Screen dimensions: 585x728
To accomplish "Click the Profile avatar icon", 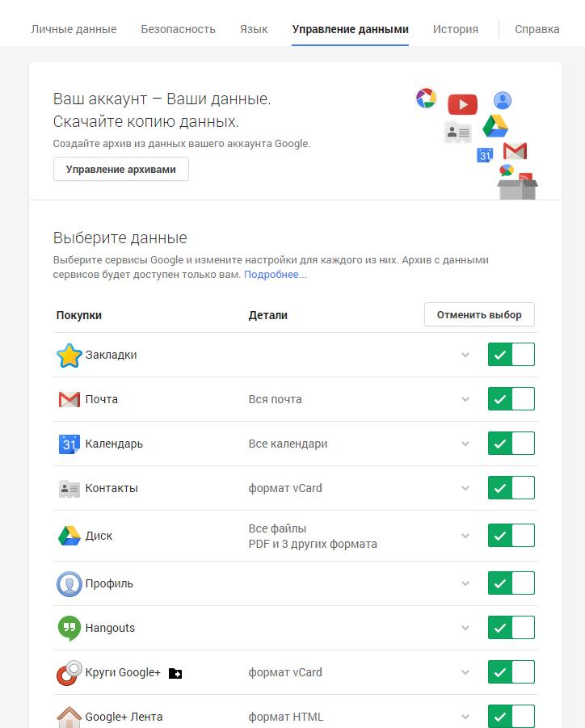I will coord(69,583).
